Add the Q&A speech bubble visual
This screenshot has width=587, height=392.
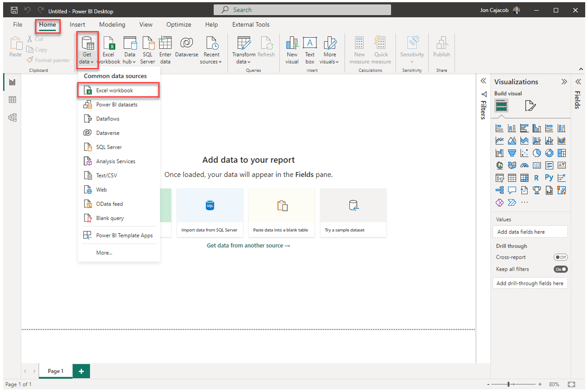pyautogui.click(x=512, y=190)
